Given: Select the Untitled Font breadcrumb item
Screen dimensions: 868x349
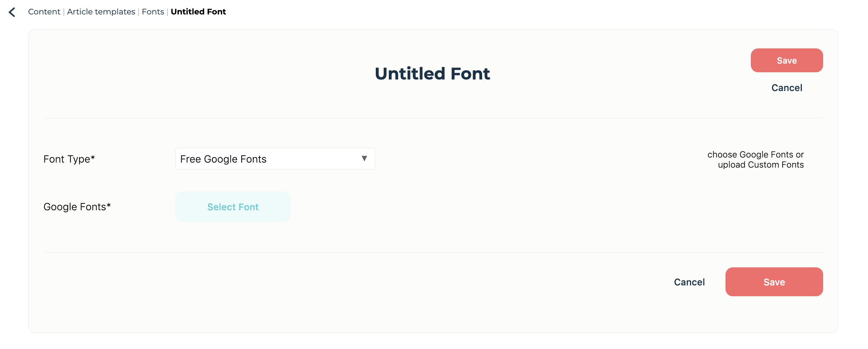Looking at the screenshot, I should (x=198, y=12).
